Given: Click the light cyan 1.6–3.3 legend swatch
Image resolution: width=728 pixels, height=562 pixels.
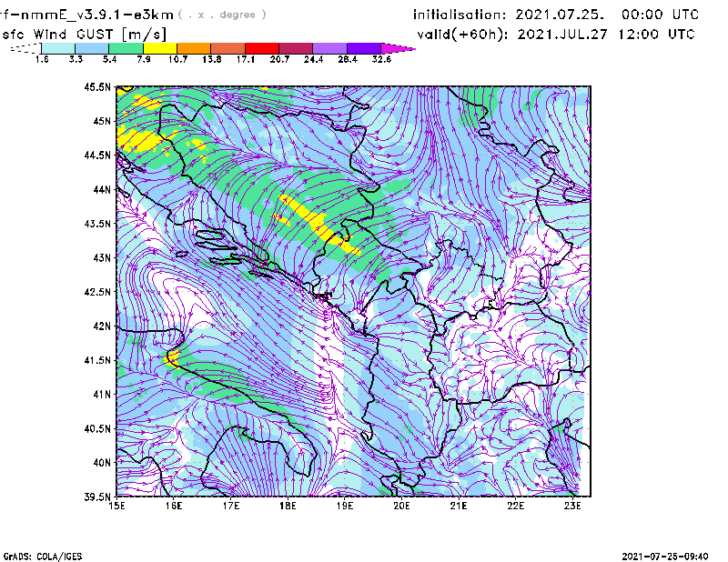Looking at the screenshot, I should (58, 48).
